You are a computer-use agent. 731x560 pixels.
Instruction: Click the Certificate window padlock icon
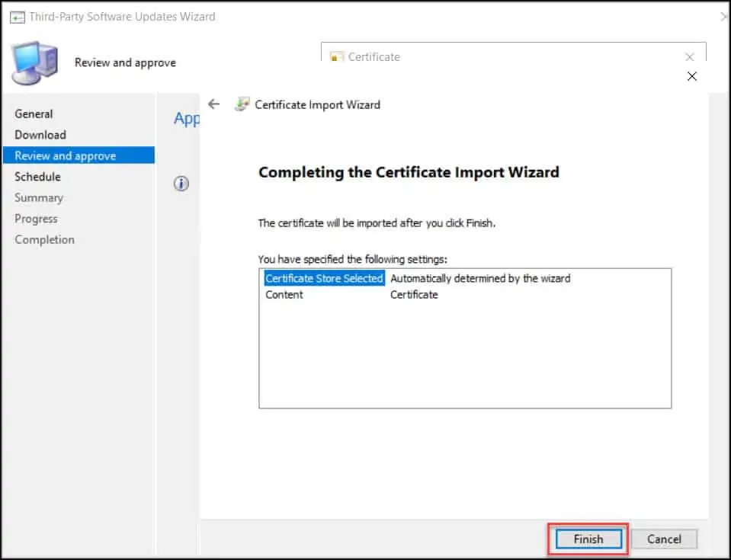[336, 57]
